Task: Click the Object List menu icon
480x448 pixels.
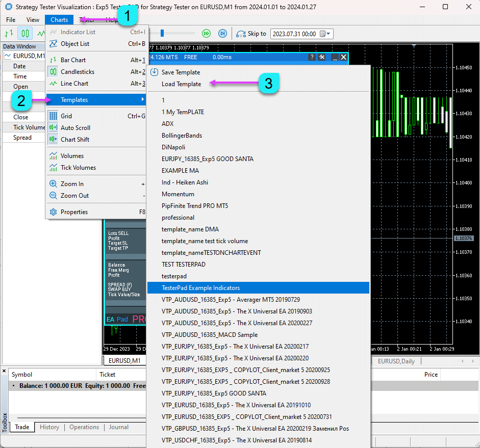Action: tap(53, 44)
